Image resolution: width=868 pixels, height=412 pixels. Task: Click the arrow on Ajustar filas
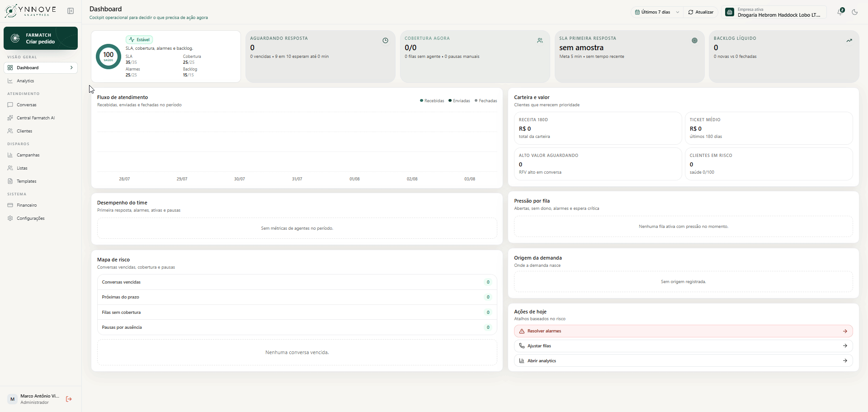[845, 346]
